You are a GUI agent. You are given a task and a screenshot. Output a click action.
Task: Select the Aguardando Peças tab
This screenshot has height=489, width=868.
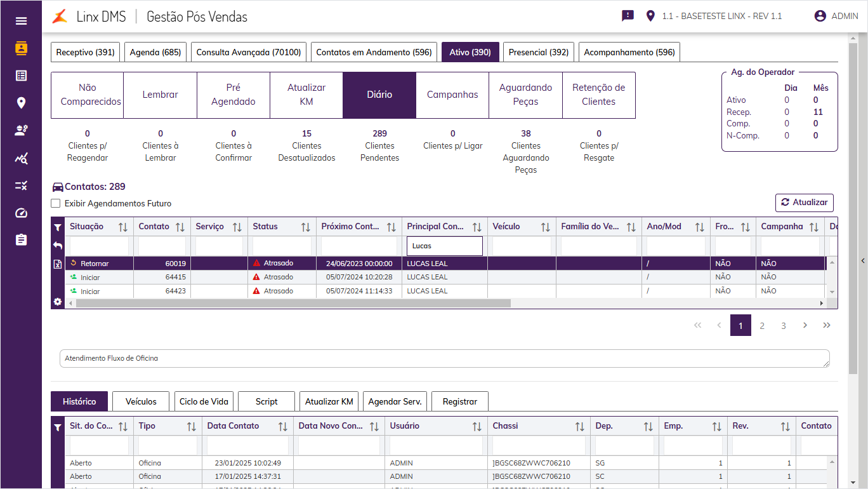pos(525,95)
